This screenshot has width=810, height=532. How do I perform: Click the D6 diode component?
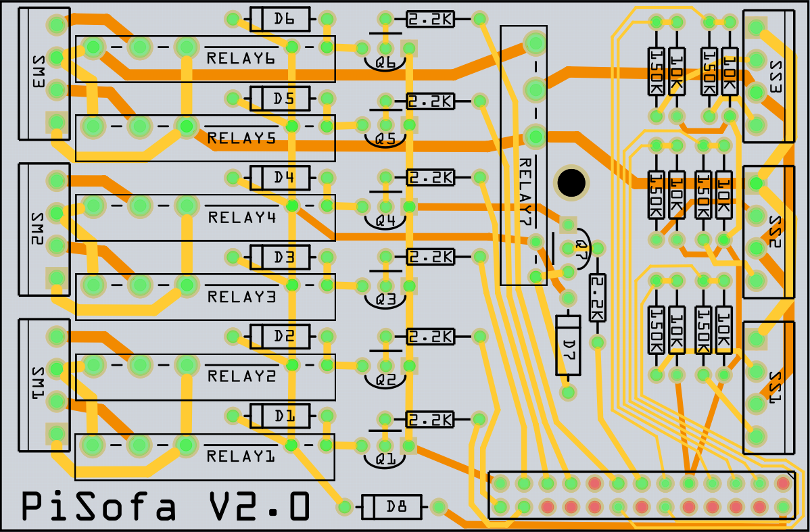(279, 20)
